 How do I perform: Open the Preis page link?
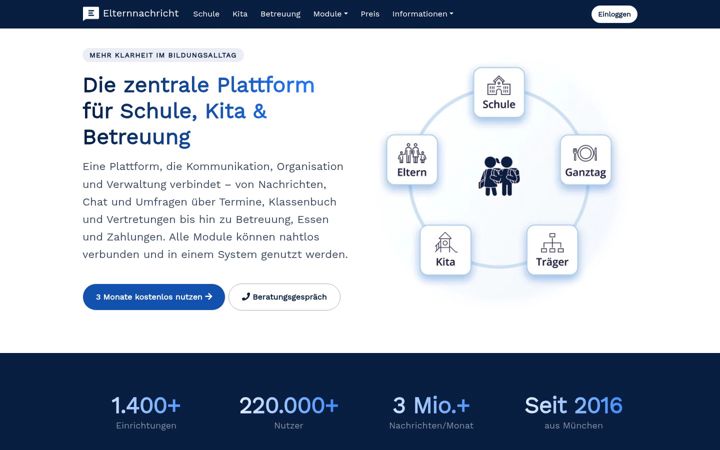coord(370,14)
